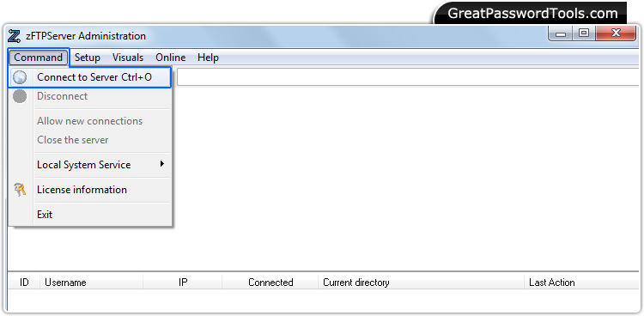644x316 pixels.
Task: Sort by the IP column header
Action: 182,283
